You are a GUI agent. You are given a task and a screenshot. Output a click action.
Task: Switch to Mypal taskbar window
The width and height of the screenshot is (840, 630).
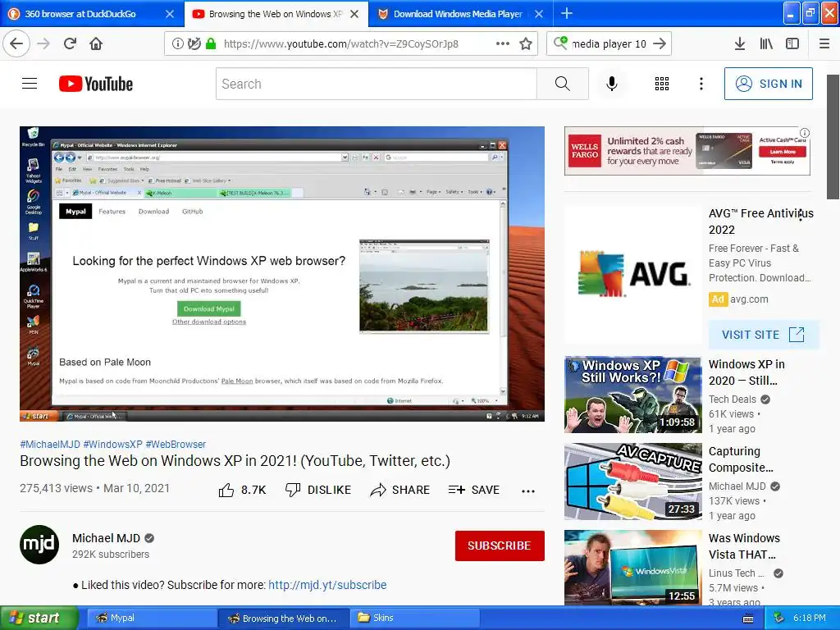click(x=151, y=618)
